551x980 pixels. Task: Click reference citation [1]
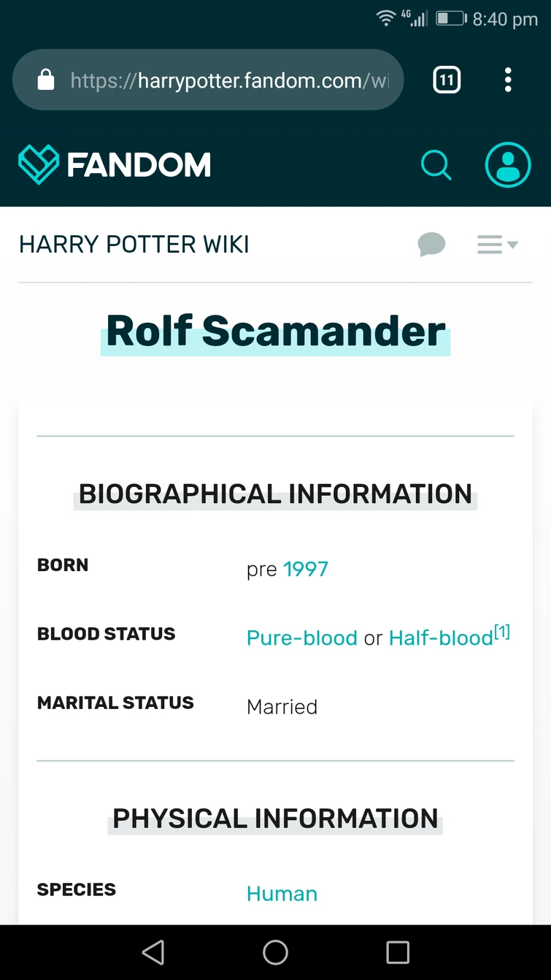click(501, 630)
